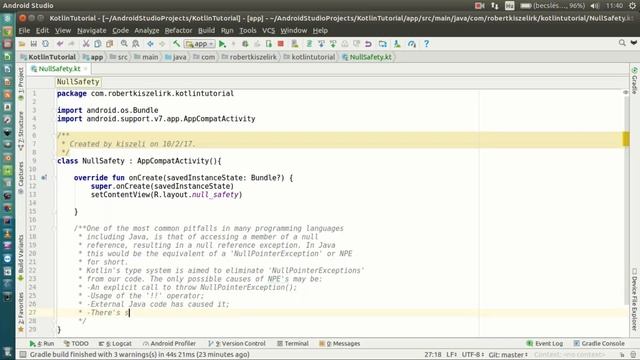640x360 pixels.
Task: Navigate Back using the blue arrow
Action: [x=150, y=44]
